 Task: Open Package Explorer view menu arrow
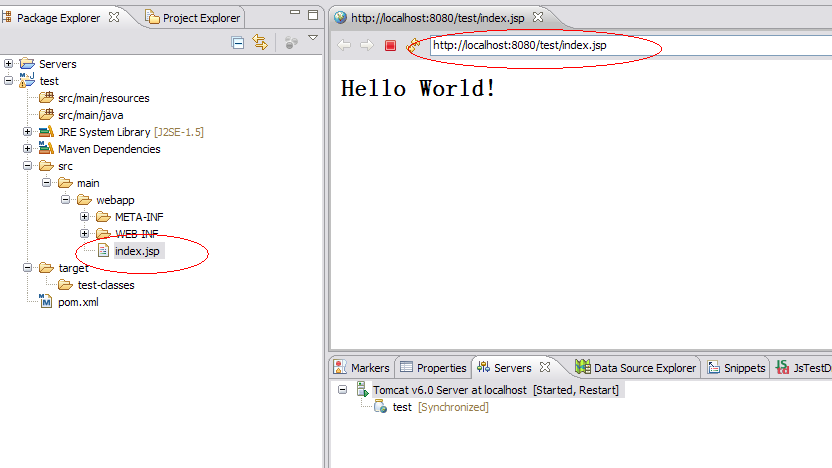point(313,38)
